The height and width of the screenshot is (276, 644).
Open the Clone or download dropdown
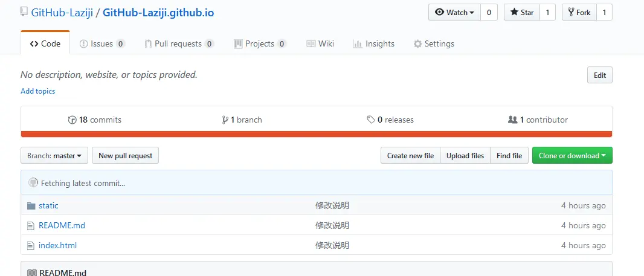click(x=572, y=156)
